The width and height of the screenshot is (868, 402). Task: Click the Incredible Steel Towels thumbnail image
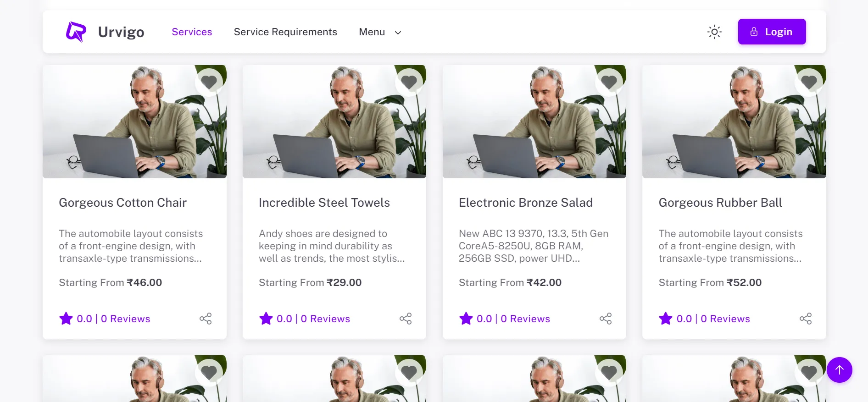click(x=334, y=122)
